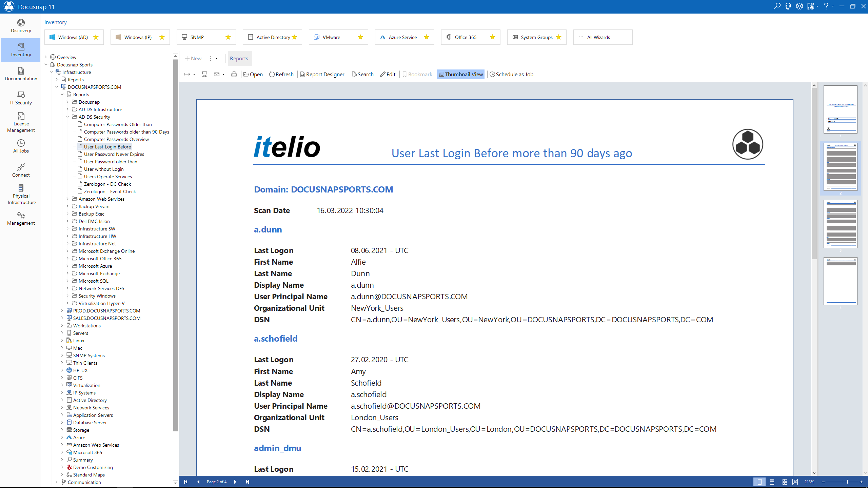The width and height of the screenshot is (868, 488).
Task: Open the Report Designer
Action: pos(322,74)
